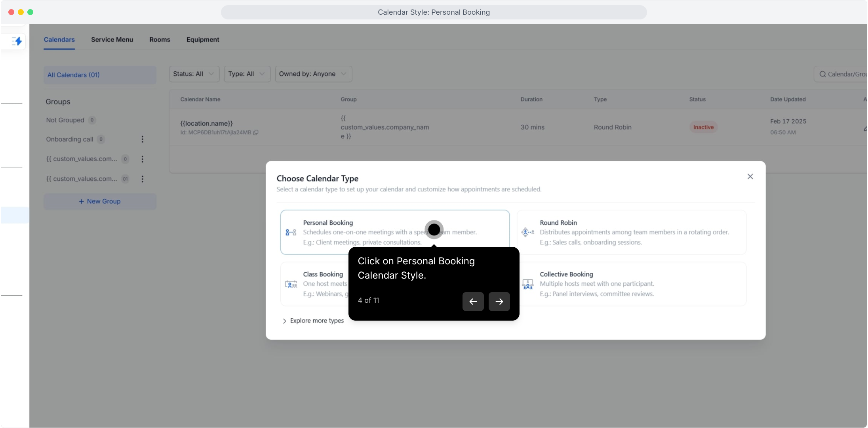868x428 pixels.
Task: Click the Personal Booking type icon
Action: click(291, 233)
